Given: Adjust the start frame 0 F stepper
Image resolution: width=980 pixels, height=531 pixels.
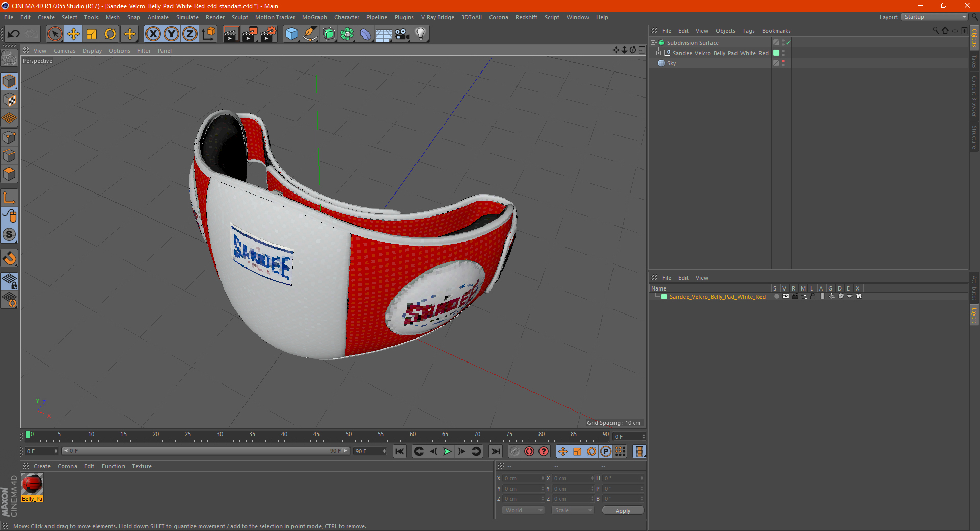Looking at the screenshot, I should pos(56,451).
